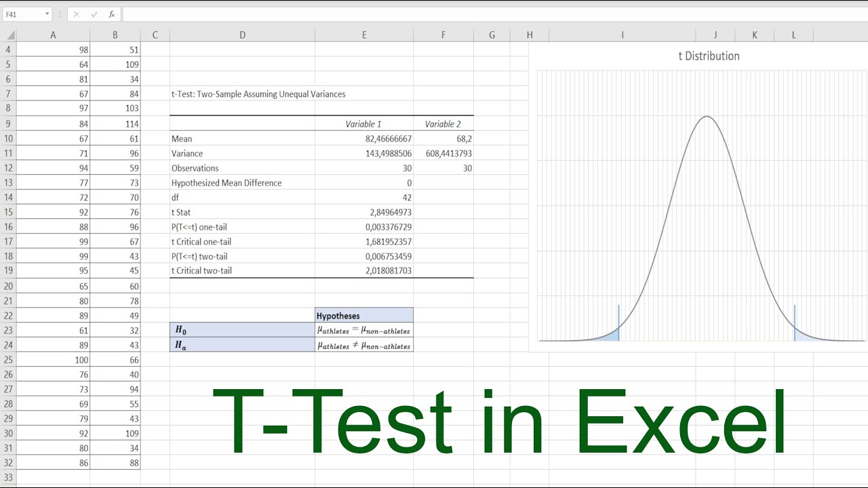Image resolution: width=868 pixels, height=488 pixels.
Task: Select column K header
Action: 755,35
